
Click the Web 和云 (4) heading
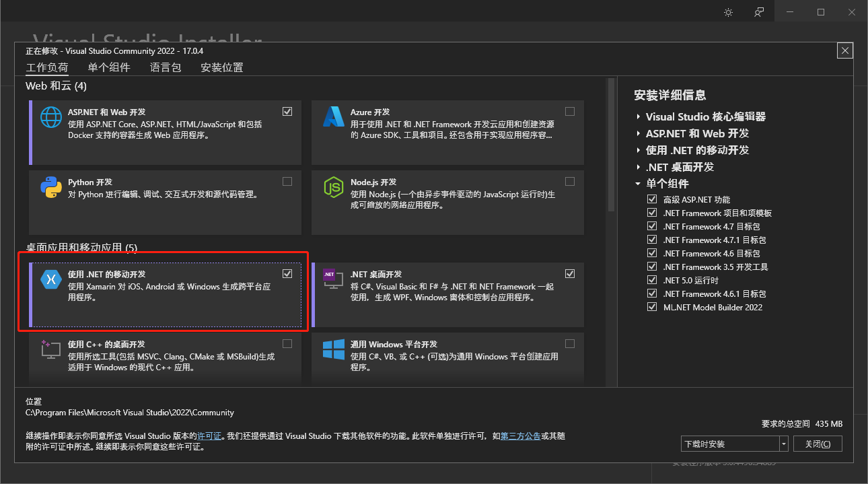pos(57,86)
